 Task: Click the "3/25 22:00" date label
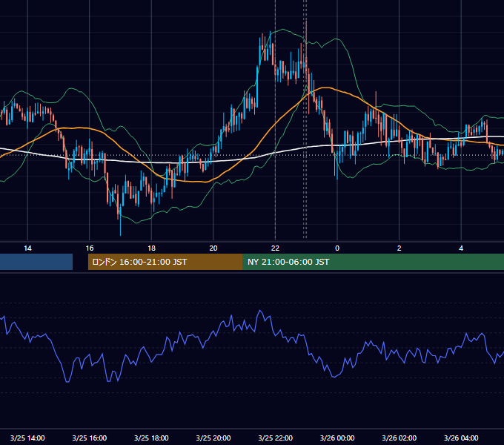coord(276,438)
